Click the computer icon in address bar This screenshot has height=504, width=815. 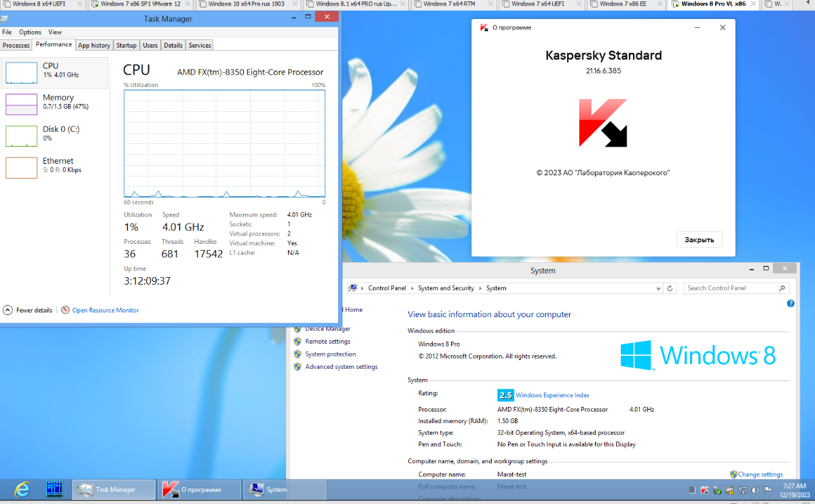click(x=353, y=288)
